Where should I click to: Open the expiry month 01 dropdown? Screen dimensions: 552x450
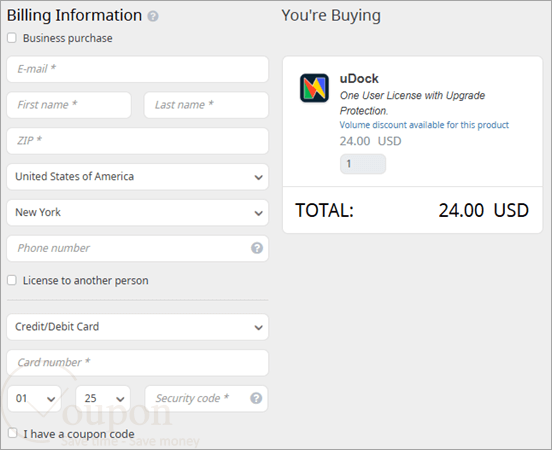point(34,399)
